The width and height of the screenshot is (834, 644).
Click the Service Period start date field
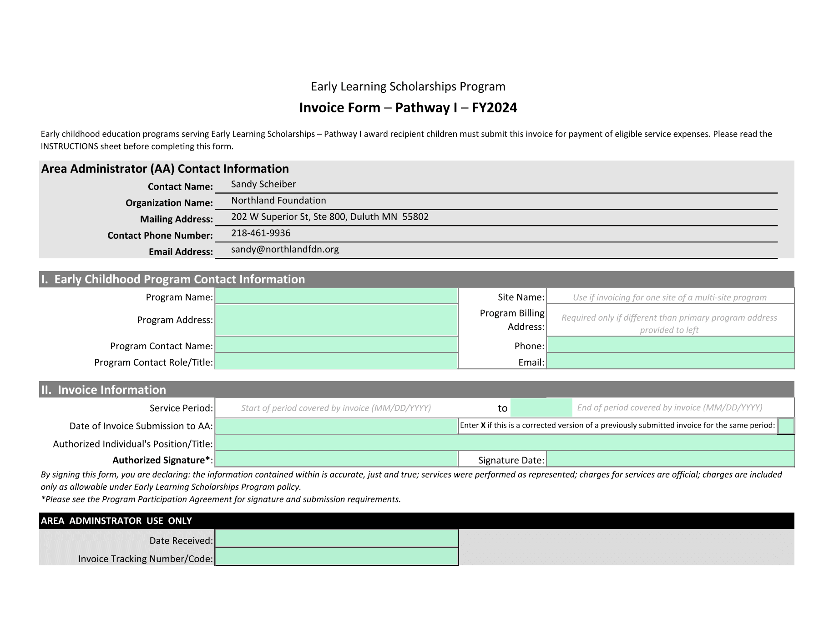pyautogui.click(x=336, y=408)
